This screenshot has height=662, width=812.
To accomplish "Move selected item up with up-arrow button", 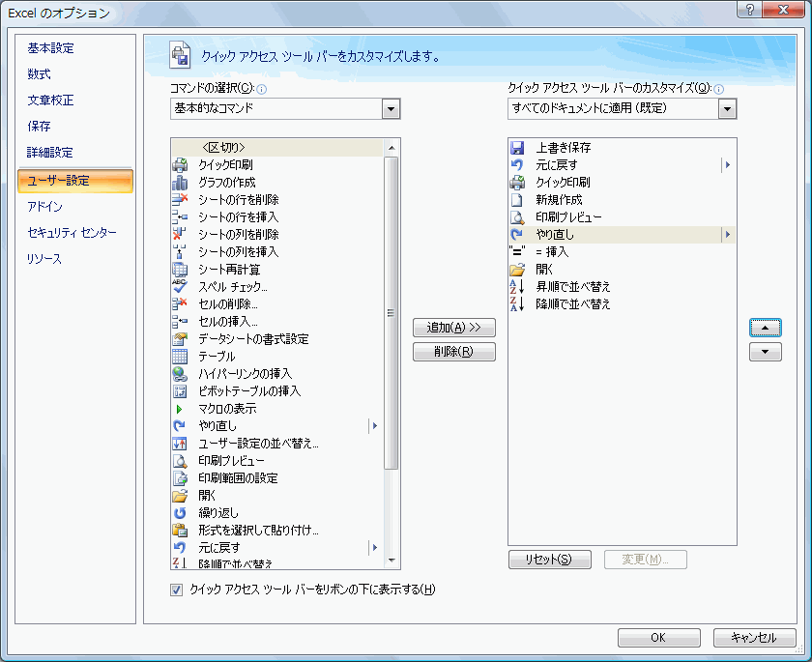I will point(766,328).
